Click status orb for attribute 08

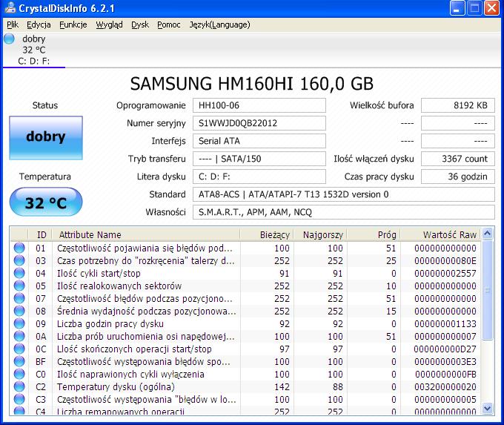coord(19,311)
